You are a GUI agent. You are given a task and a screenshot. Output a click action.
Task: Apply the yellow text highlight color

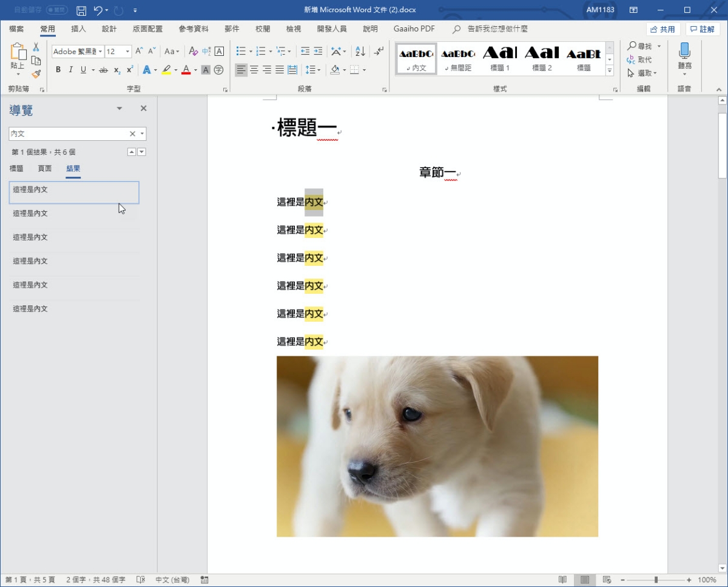click(166, 70)
